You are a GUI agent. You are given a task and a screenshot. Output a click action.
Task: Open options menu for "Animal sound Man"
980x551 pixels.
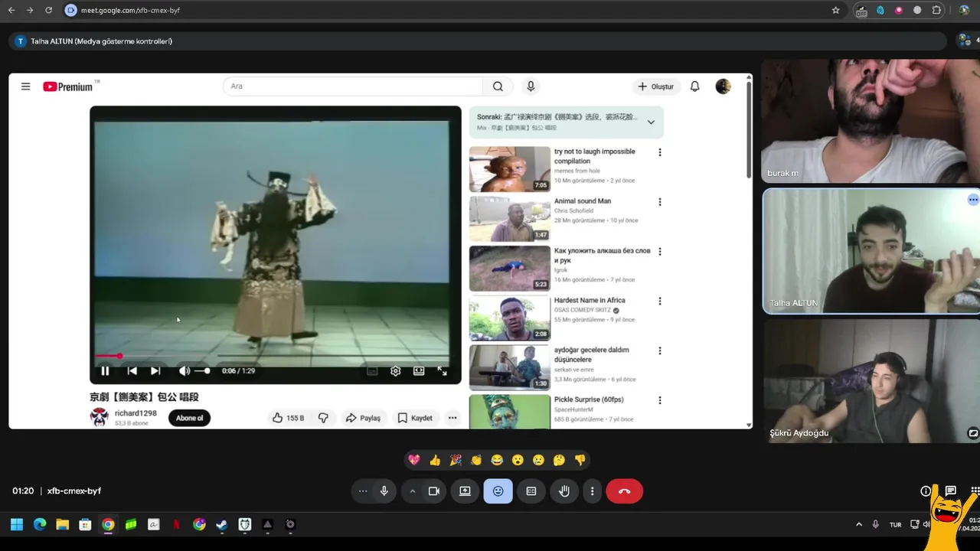tap(659, 202)
